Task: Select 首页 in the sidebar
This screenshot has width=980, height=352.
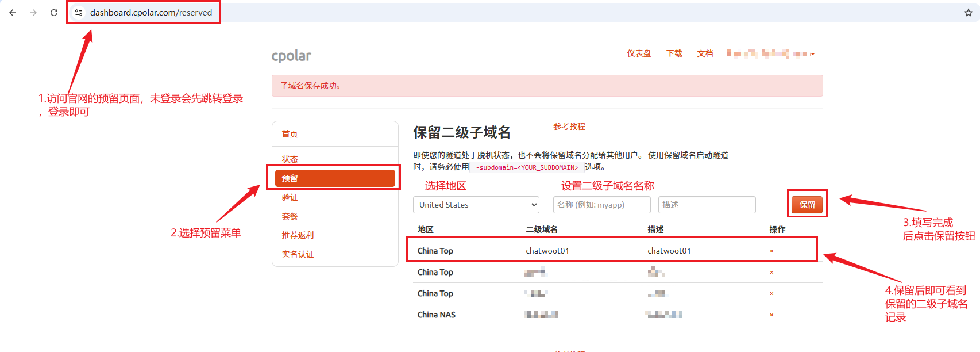Action: 290,134
